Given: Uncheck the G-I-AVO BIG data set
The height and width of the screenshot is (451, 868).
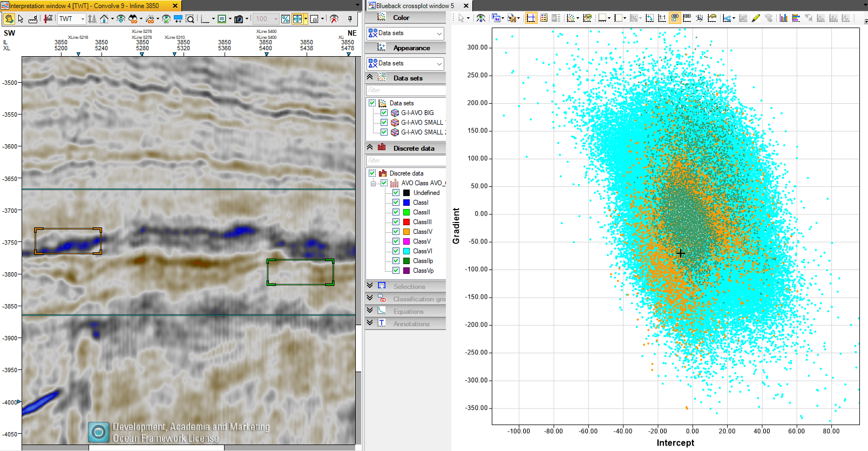Looking at the screenshot, I should [384, 113].
